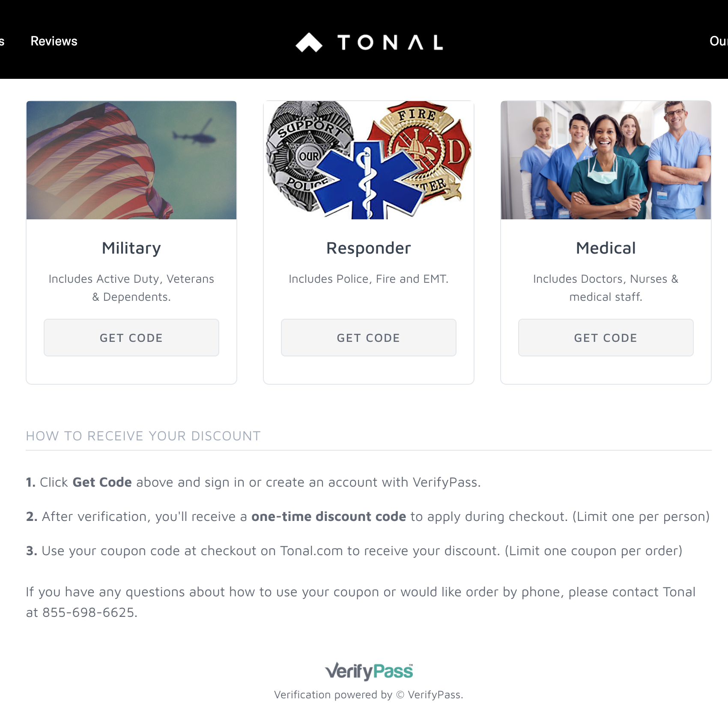Click the Responder card heading
The image size is (728, 712).
click(x=369, y=248)
